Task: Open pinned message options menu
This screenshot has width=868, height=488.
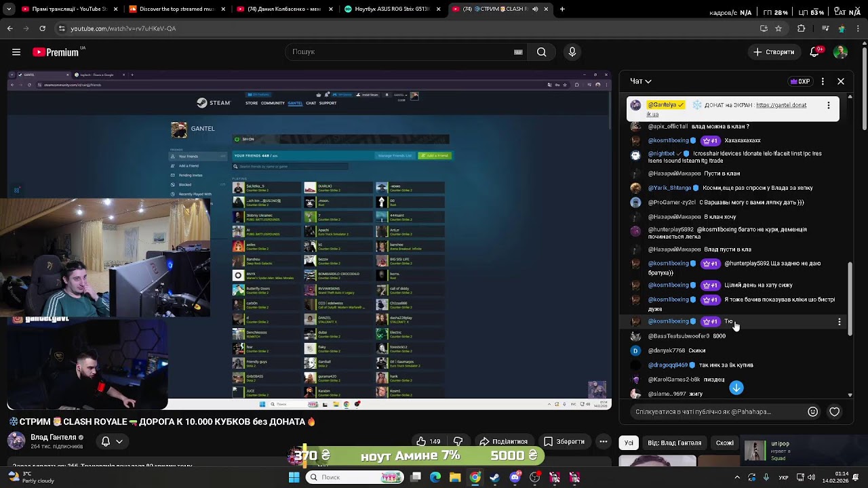Action: (x=828, y=106)
